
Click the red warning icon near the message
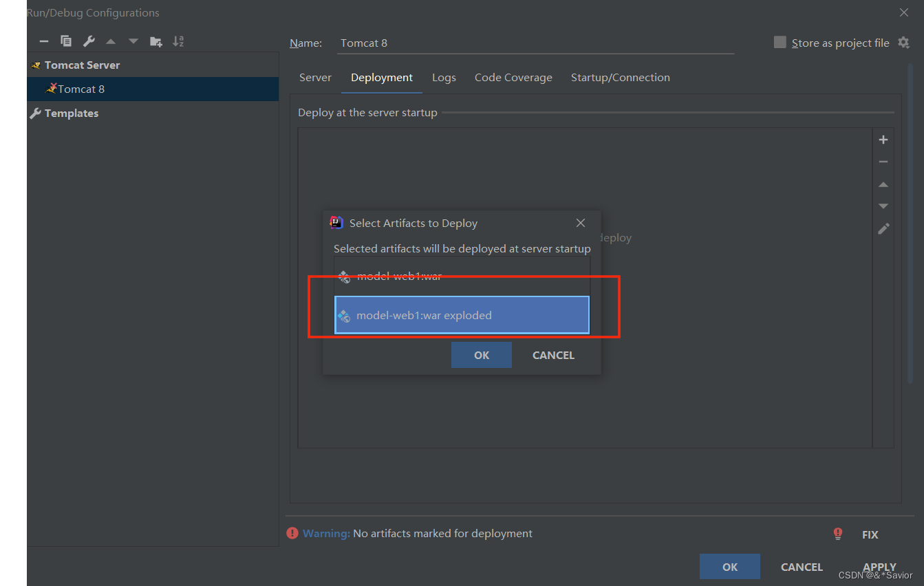[x=292, y=533]
